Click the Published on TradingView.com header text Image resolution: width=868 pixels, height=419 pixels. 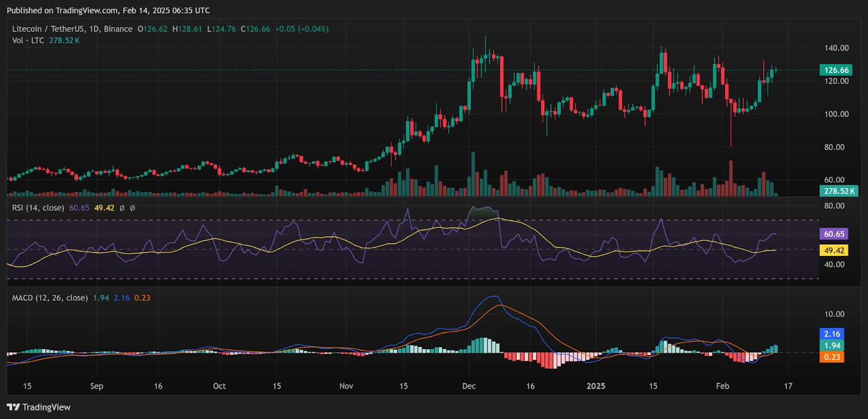point(108,10)
